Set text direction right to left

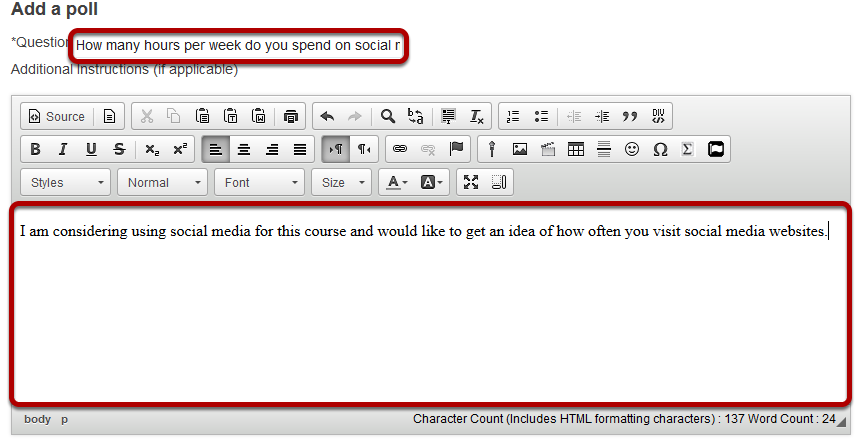point(364,149)
